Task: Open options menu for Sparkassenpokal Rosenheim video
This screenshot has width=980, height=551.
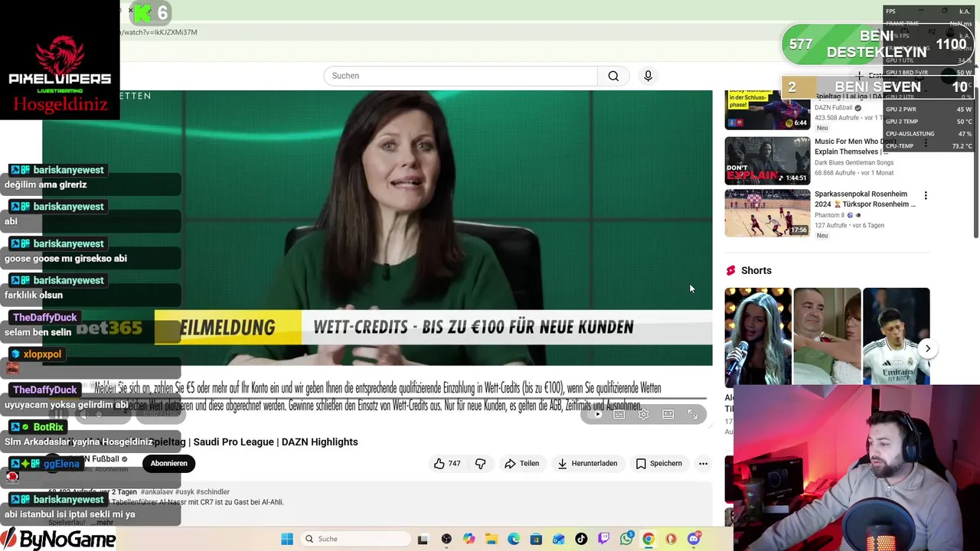Action: [926, 196]
